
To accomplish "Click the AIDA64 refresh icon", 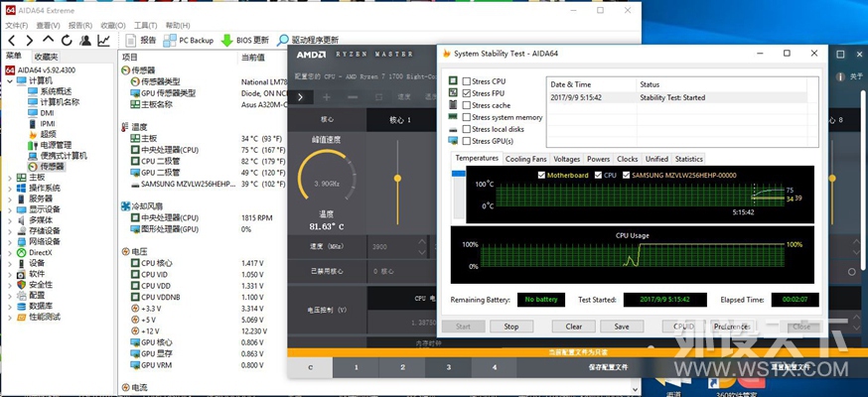I will (67, 41).
